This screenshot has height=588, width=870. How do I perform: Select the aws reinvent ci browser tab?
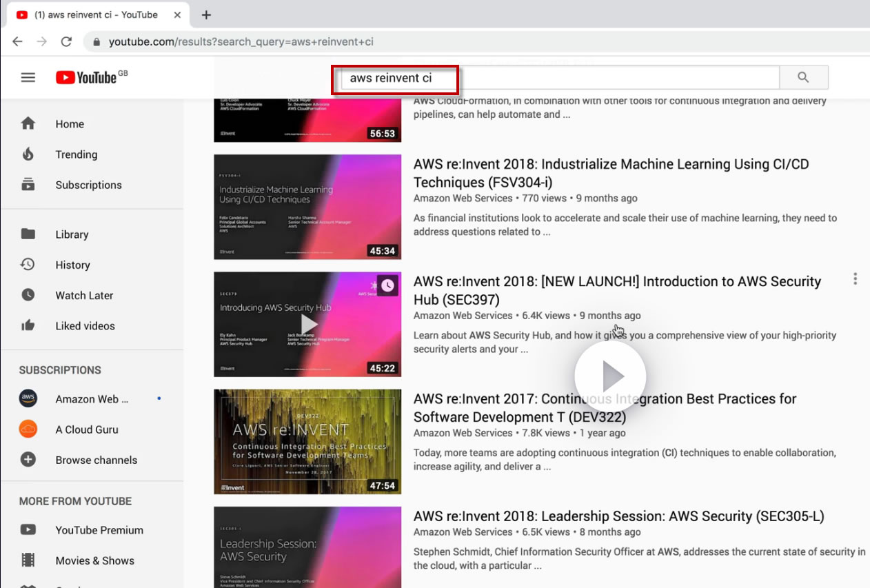tap(97, 14)
